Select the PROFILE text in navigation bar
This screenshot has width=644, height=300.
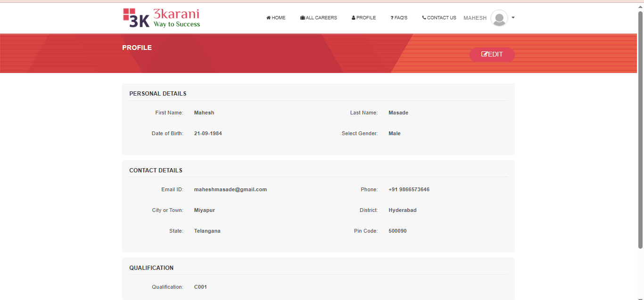(366, 18)
